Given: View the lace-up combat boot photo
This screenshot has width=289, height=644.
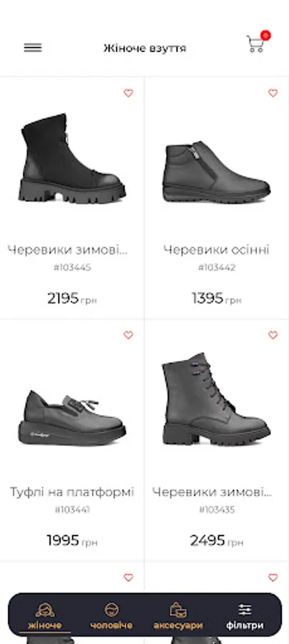Looking at the screenshot, I should [217, 399].
